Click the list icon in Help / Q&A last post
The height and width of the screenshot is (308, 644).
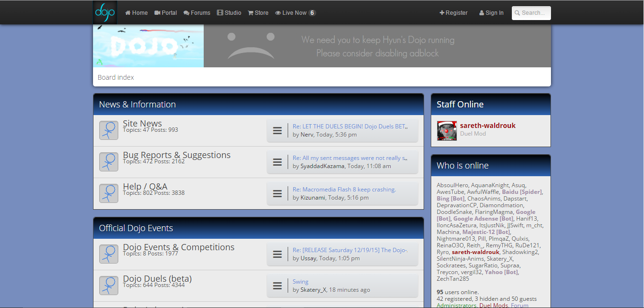[x=277, y=193]
